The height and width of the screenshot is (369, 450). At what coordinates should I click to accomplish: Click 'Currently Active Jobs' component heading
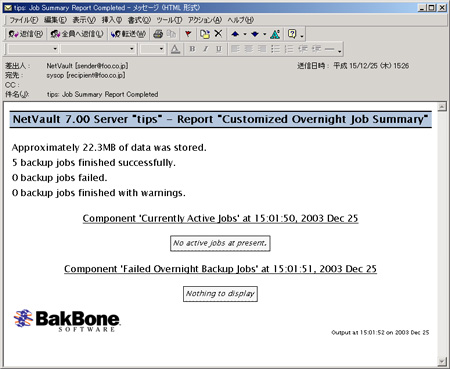[x=220, y=218]
